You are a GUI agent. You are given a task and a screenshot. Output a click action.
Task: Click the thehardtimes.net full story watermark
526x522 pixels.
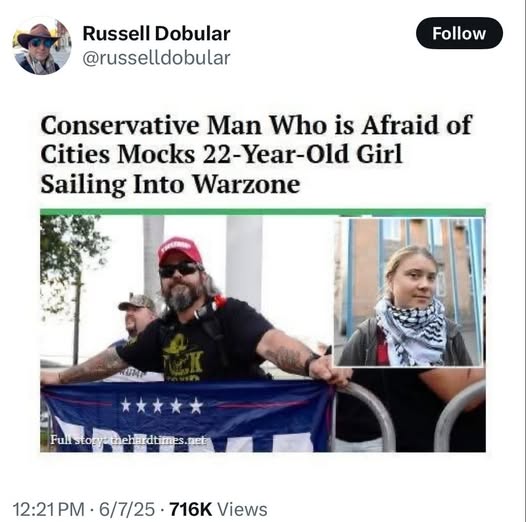pos(128,440)
